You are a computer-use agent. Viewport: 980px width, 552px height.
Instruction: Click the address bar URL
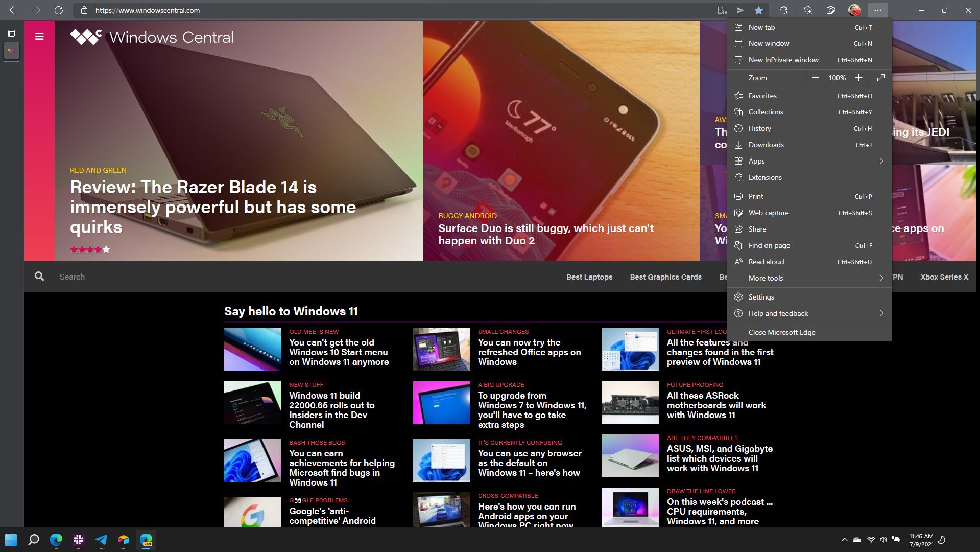[x=148, y=10]
